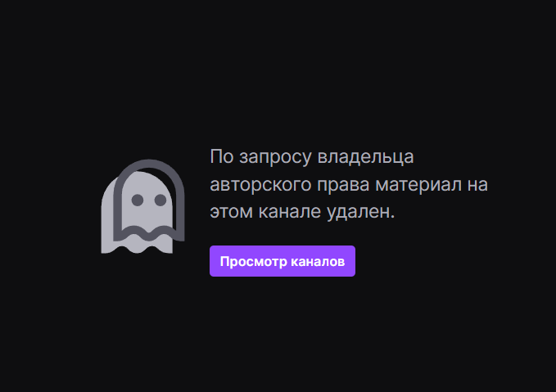The width and height of the screenshot is (556, 392).
Task: Click the "Просмотр каналов" purple button
Action: (x=283, y=261)
